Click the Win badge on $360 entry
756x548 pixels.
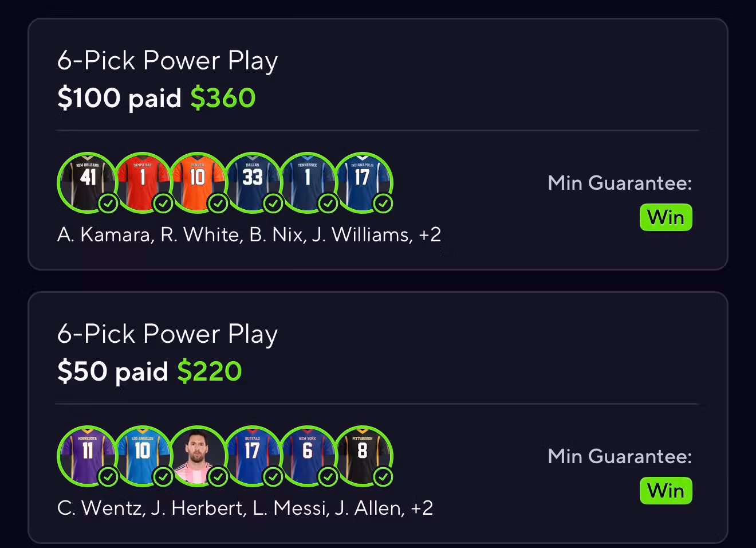pos(666,218)
